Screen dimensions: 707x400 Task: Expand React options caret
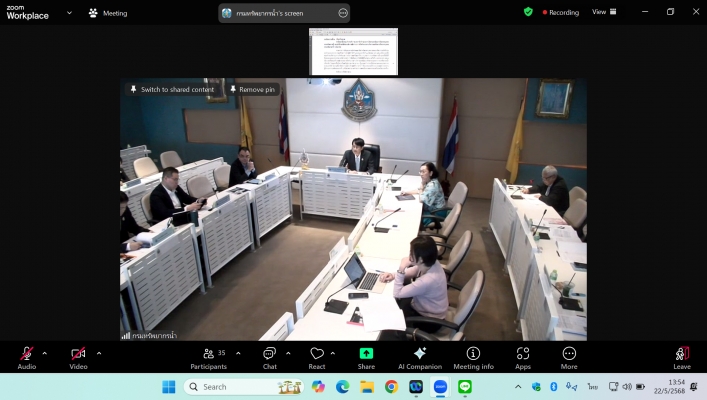[333, 354]
